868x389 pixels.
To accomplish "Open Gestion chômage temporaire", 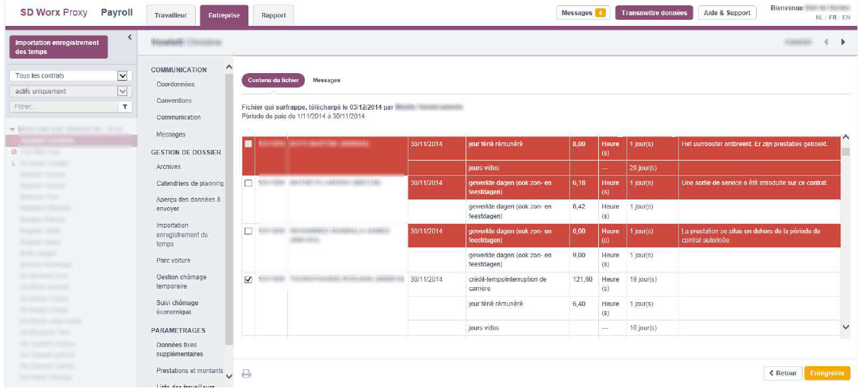I will [181, 282].
